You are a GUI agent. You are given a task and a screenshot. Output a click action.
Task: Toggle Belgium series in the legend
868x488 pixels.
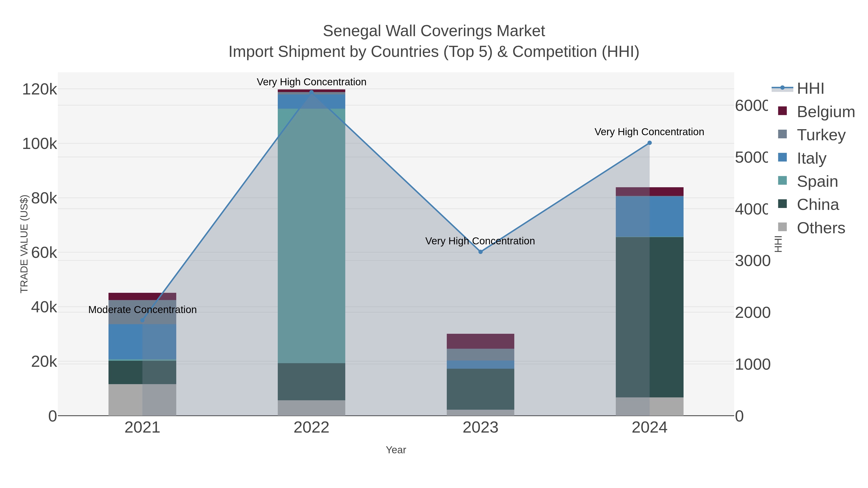click(816, 112)
